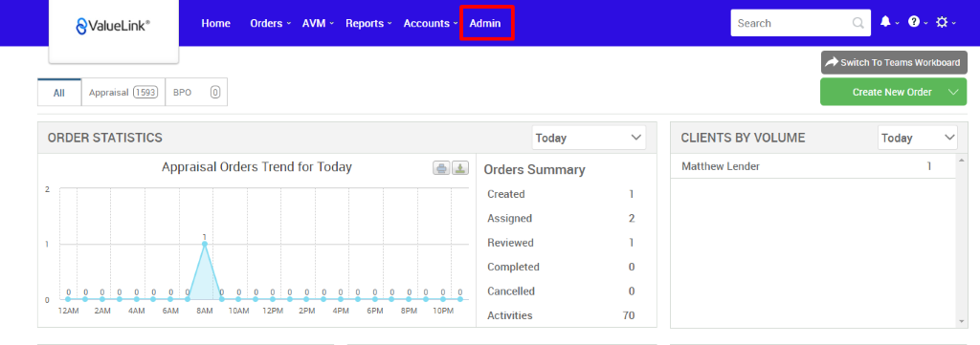The height and width of the screenshot is (345, 980).
Task: Go to the Home menu
Action: (215, 23)
